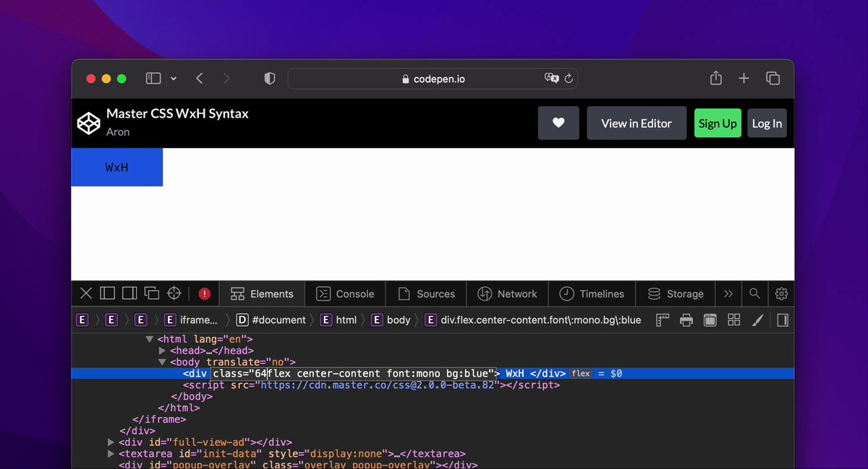Show Safari tab overview
Screen dimensions: 868x469
coord(773,78)
